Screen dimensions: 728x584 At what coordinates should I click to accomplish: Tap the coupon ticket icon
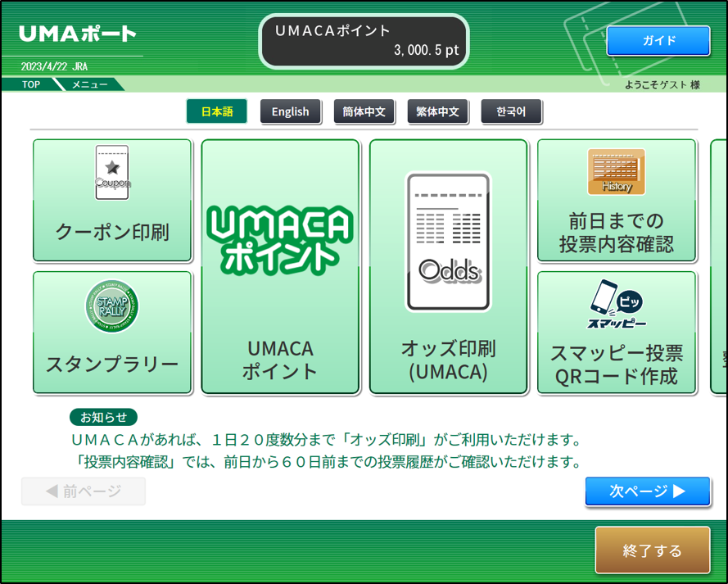point(112,172)
